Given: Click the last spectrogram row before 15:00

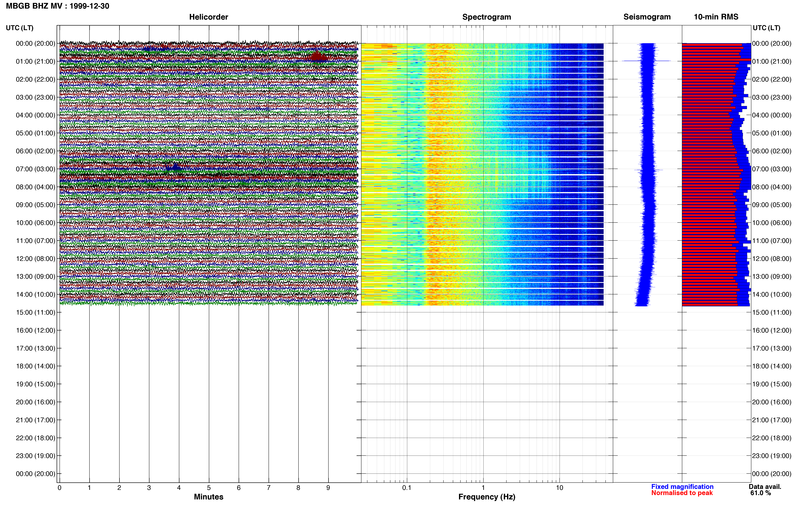Looking at the screenshot, I should coord(482,303).
